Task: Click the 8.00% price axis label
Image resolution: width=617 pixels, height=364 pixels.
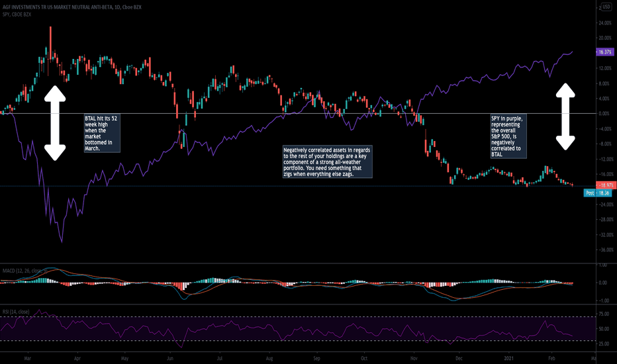Action: (605, 83)
